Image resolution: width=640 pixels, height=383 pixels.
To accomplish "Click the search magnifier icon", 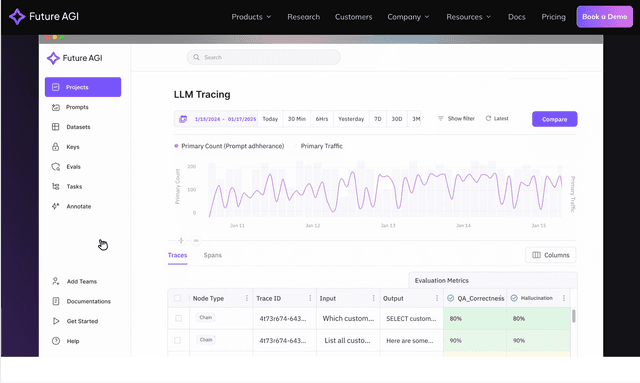I will [196, 57].
